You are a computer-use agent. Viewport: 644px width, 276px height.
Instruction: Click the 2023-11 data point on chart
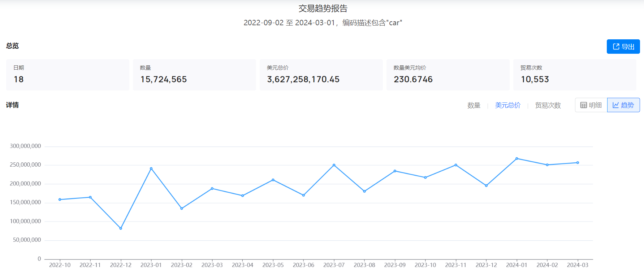(456, 165)
